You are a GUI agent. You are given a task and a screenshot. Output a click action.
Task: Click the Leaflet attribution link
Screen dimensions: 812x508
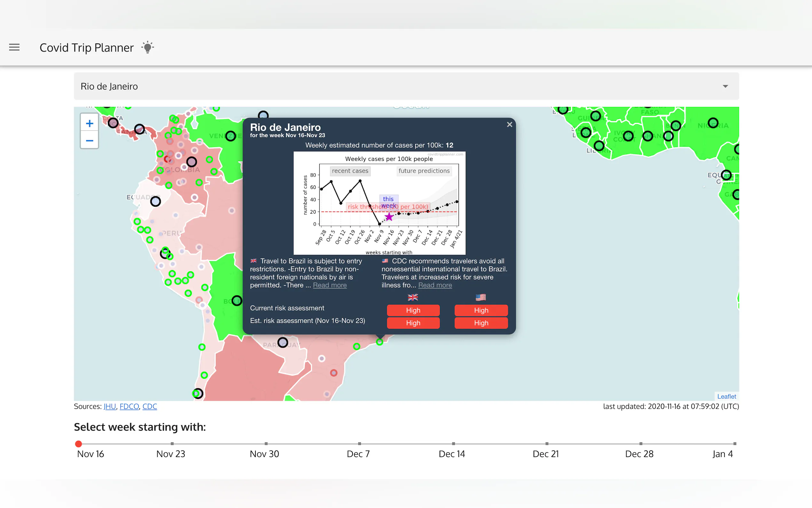coord(726,396)
